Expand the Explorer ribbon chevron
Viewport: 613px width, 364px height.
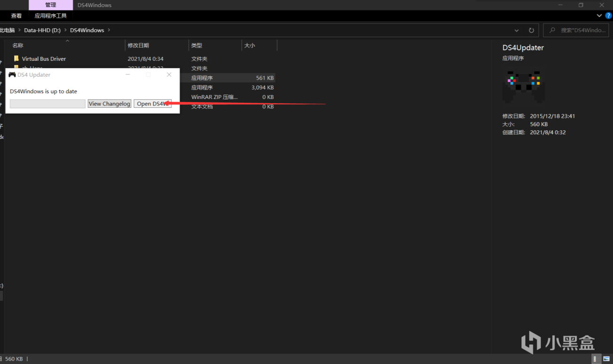coord(599,16)
